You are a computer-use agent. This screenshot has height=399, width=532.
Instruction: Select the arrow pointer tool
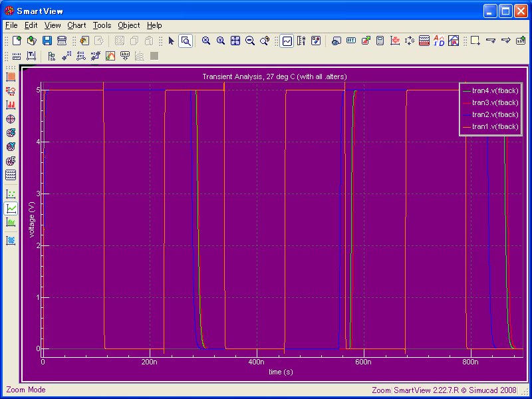point(171,41)
